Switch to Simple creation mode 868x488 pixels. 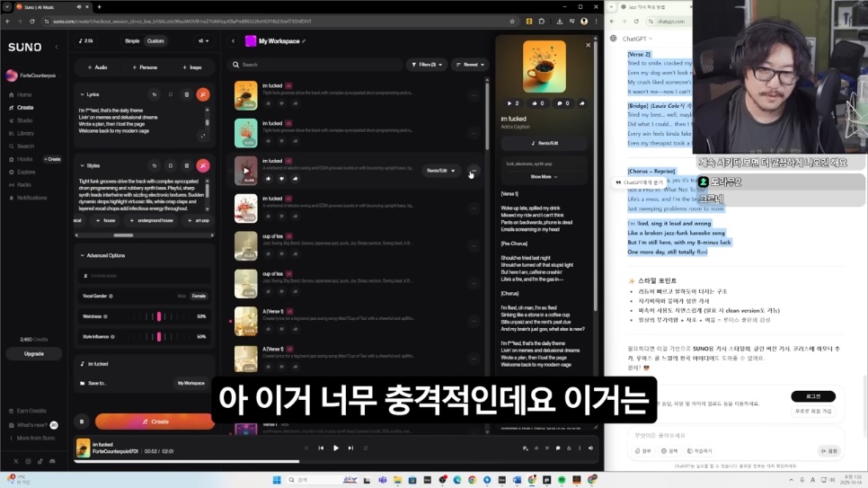[x=132, y=41]
